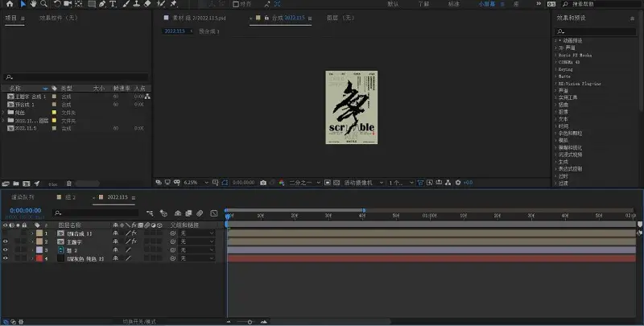Select the Rectangle shape tool

click(92, 4)
